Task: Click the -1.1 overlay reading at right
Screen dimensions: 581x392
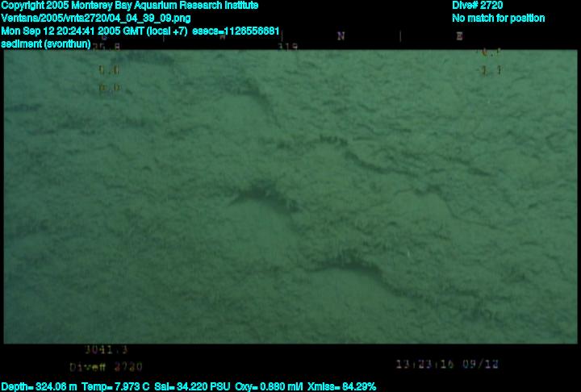Action: [490, 71]
